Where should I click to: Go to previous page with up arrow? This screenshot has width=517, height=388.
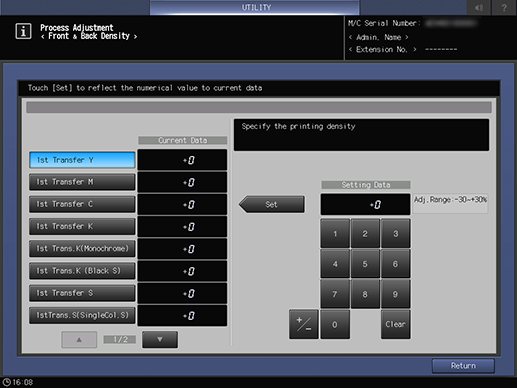click(x=79, y=339)
